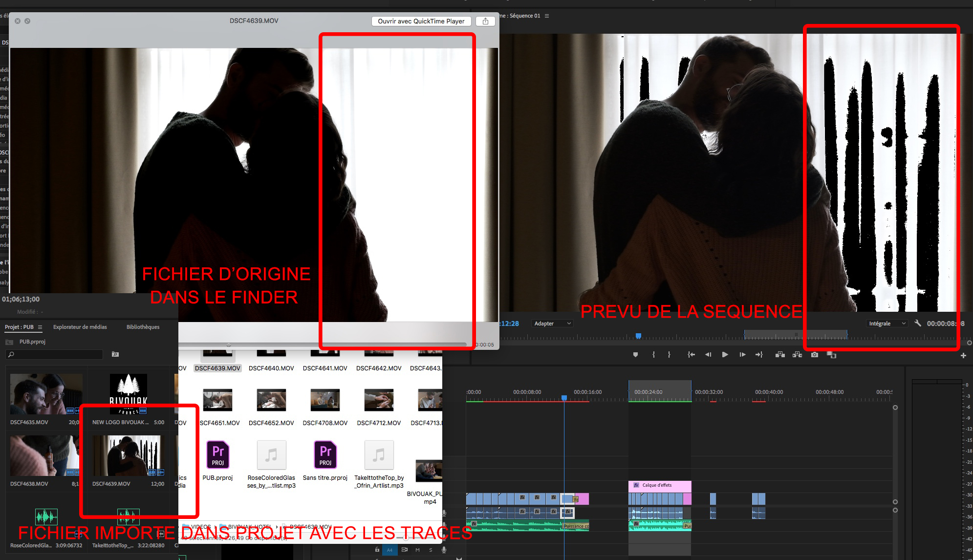This screenshot has width=973, height=560.
Task: Click the Program monitor blue playhead marker
Action: (638, 336)
